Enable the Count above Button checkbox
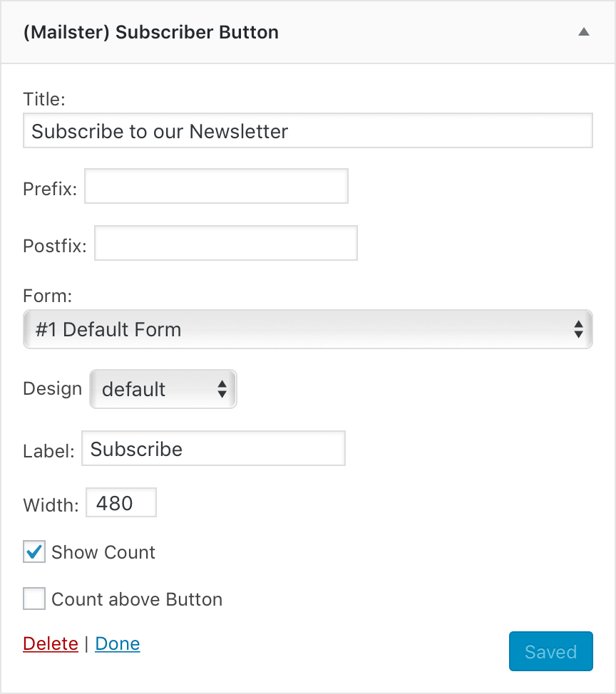Viewport: 616px width, 694px height. [x=34, y=599]
